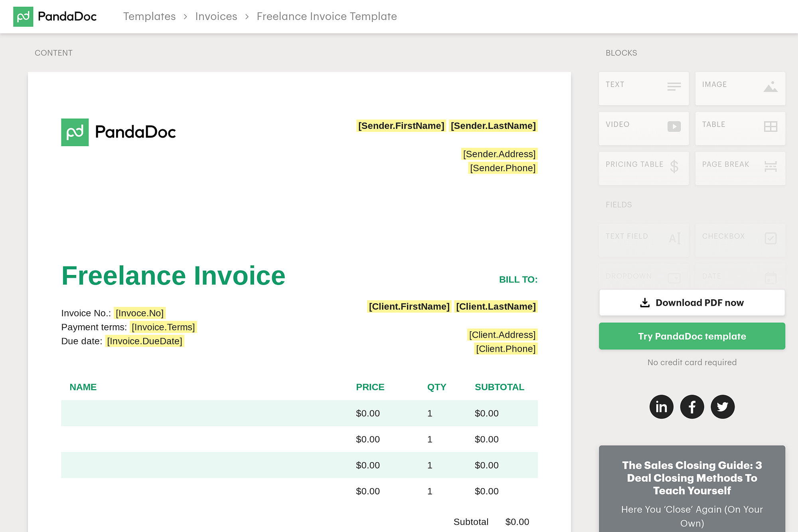Click Here You 'Close' Again card subtitle

point(692,516)
